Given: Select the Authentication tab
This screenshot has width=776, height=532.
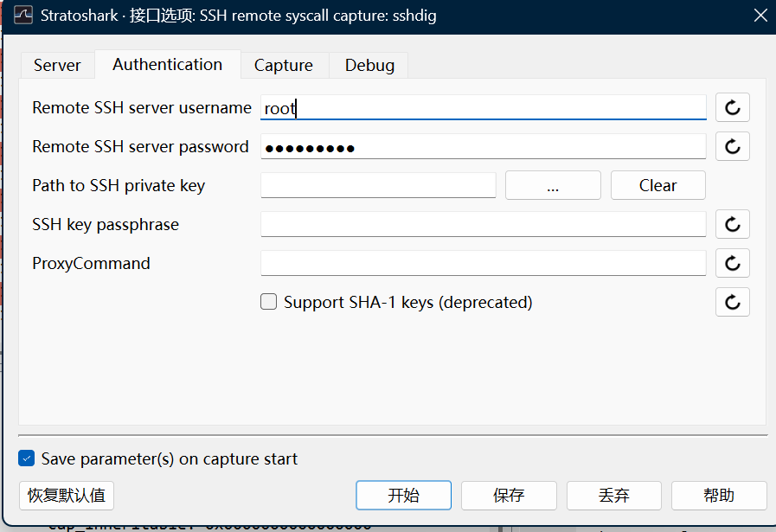Looking at the screenshot, I should pyautogui.click(x=167, y=64).
